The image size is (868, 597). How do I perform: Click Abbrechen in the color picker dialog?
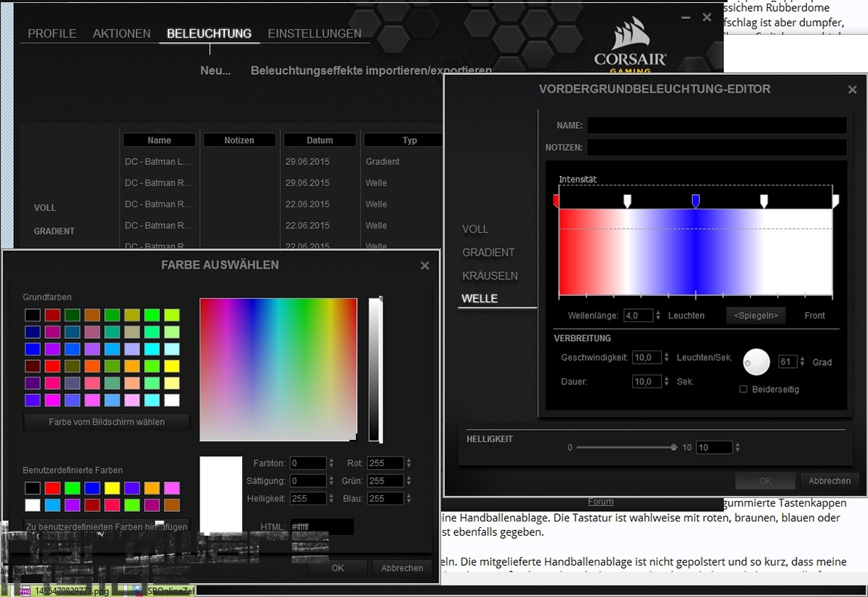pyautogui.click(x=402, y=568)
